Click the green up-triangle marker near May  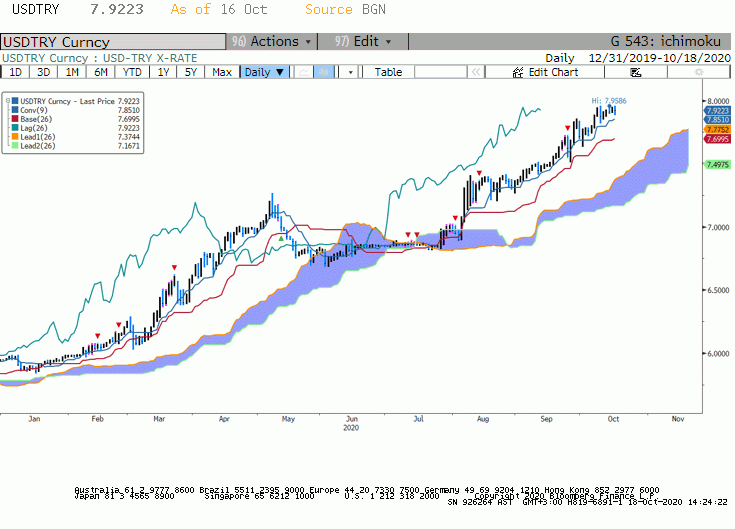click(281, 238)
